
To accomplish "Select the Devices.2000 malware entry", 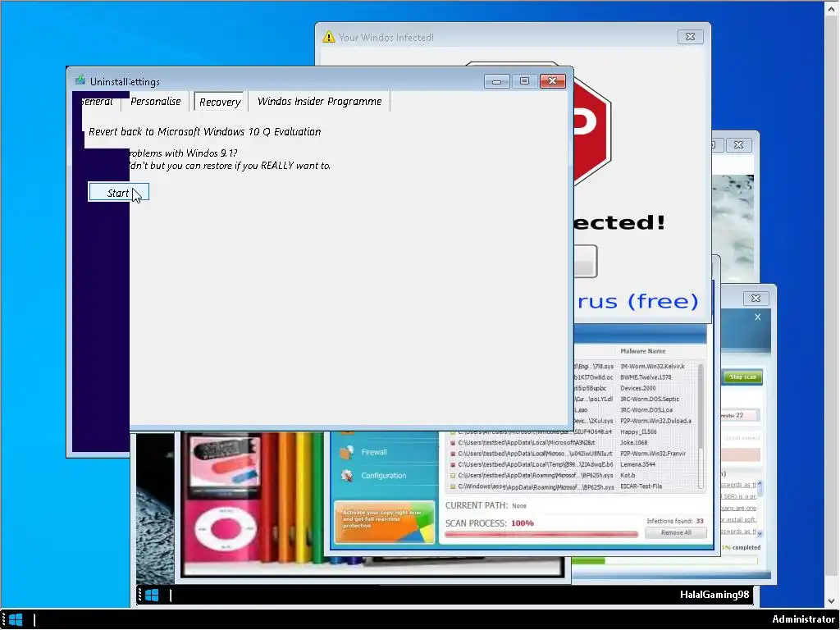I will point(637,388).
